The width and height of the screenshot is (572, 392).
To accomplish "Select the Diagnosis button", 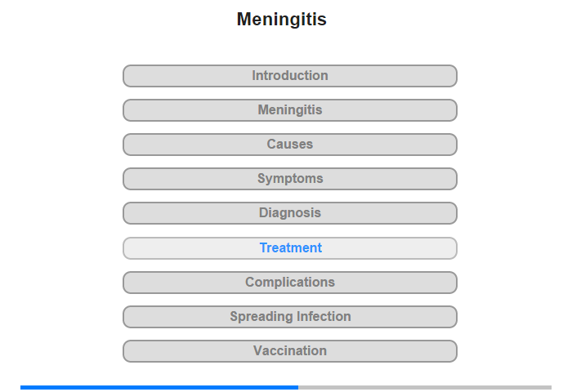I will click(x=290, y=213).
